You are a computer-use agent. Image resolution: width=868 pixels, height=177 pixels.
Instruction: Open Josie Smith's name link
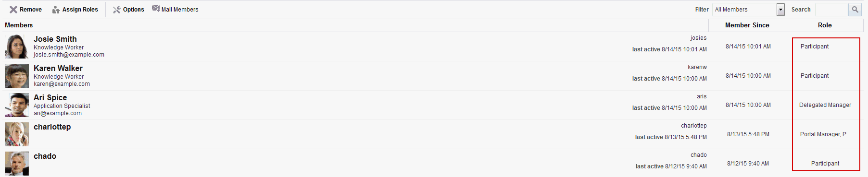point(55,39)
